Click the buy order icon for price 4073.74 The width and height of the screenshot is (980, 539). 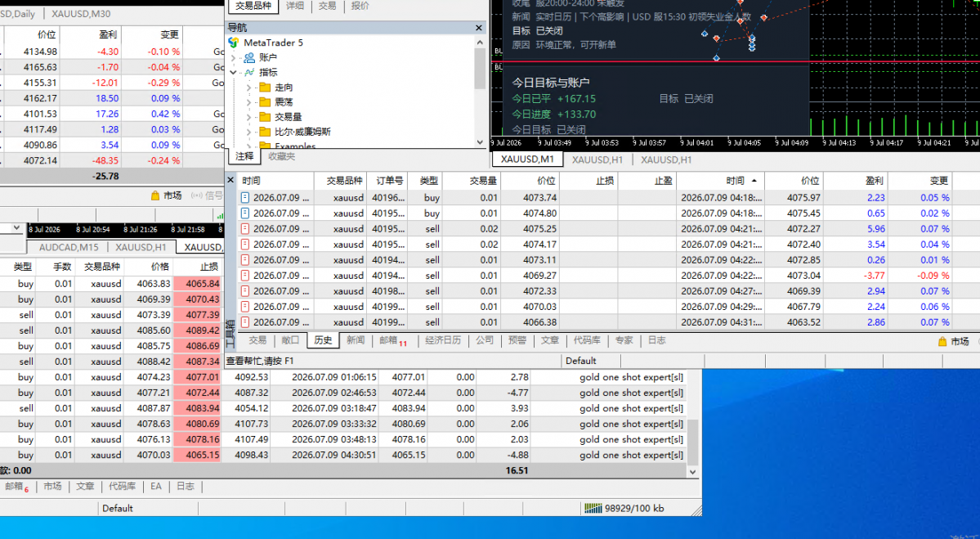pos(245,198)
